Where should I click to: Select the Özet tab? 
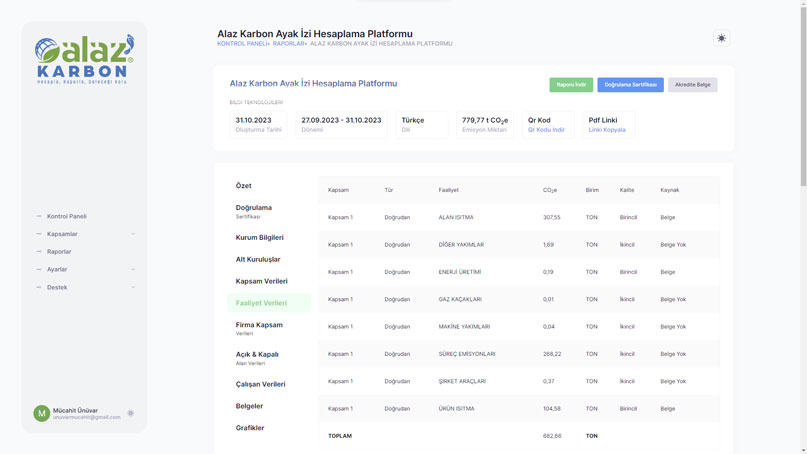[x=243, y=185]
